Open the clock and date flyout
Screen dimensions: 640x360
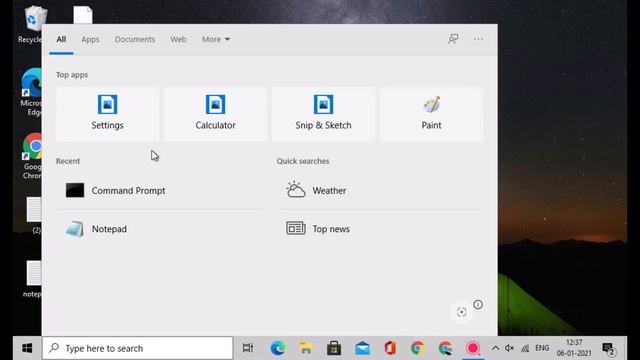coord(574,348)
